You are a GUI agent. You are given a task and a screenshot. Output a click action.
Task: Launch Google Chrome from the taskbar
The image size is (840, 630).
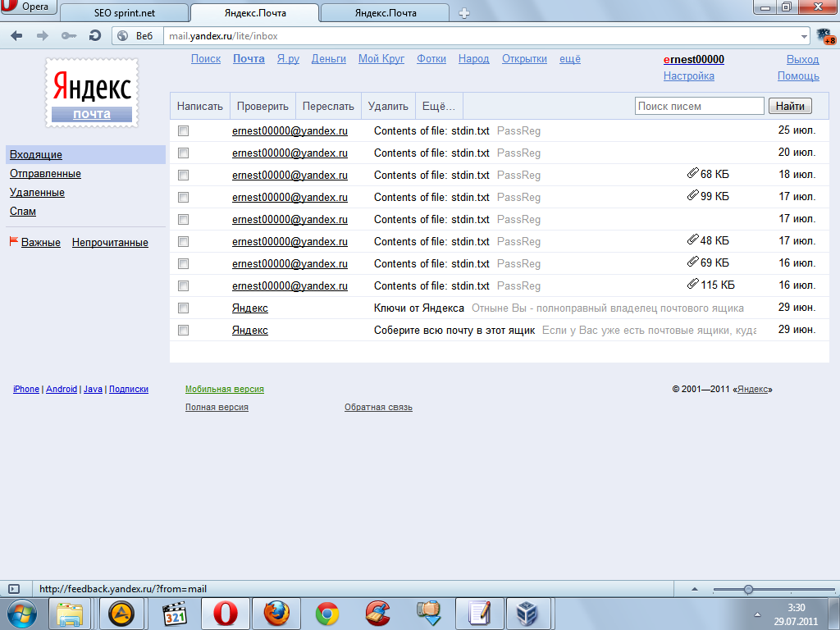coord(327,614)
